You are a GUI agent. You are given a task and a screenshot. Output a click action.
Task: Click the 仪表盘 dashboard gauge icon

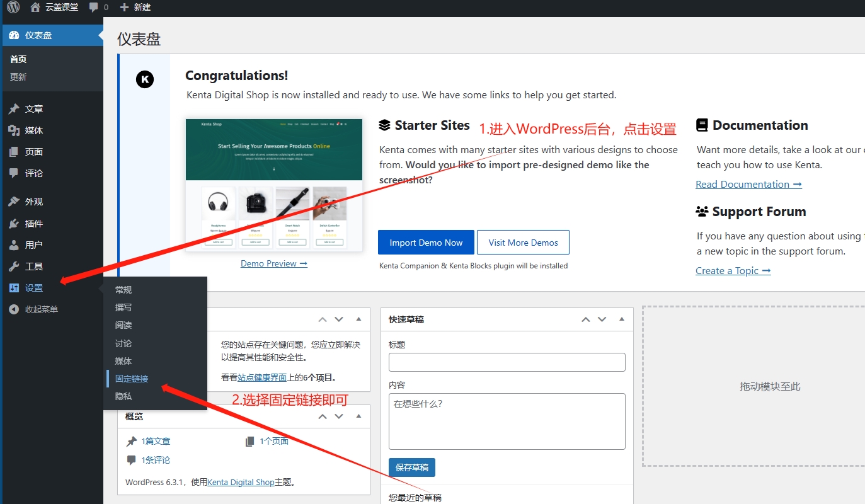coord(14,35)
